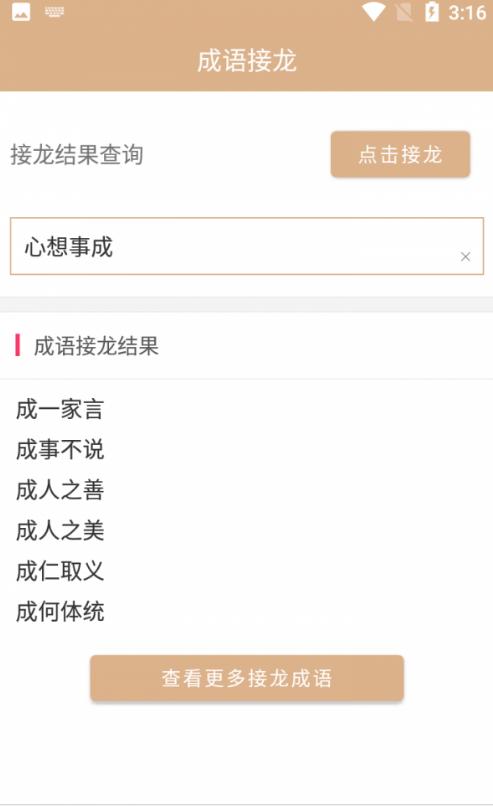Tap the 成语接龙 title in header
The width and height of the screenshot is (493, 807).
[x=247, y=61]
